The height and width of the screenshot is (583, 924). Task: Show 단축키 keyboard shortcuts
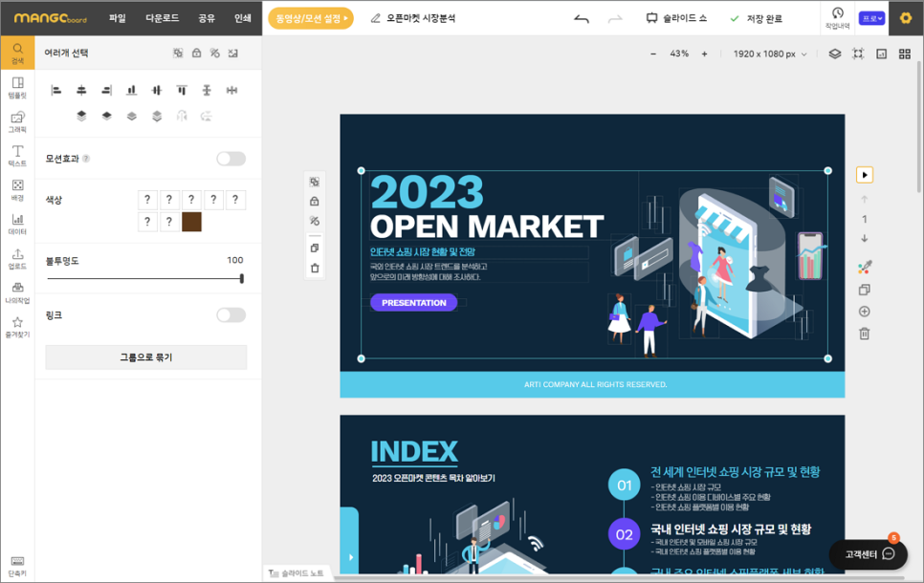coord(17,567)
